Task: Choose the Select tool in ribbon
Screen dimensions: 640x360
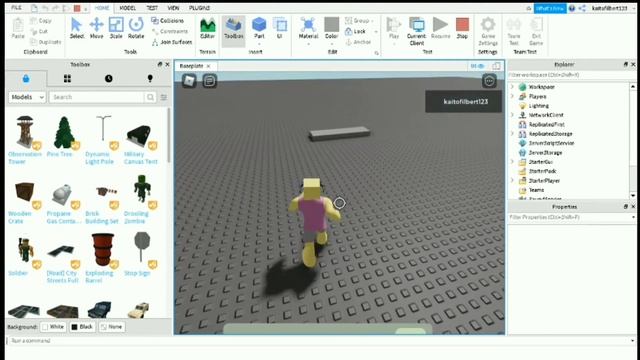Action: pyautogui.click(x=76, y=28)
